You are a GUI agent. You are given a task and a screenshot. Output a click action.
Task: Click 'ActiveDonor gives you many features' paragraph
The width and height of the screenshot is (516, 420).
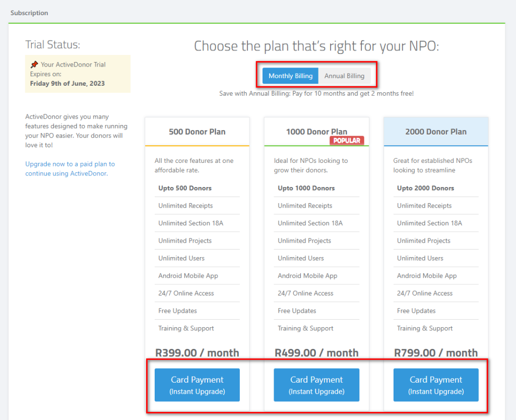(x=77, y=131)
